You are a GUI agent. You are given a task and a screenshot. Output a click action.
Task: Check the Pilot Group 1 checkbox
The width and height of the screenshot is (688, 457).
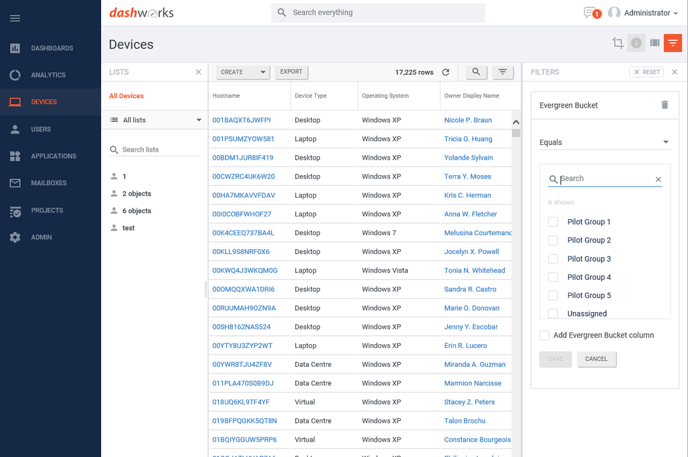tap(553, 222)
